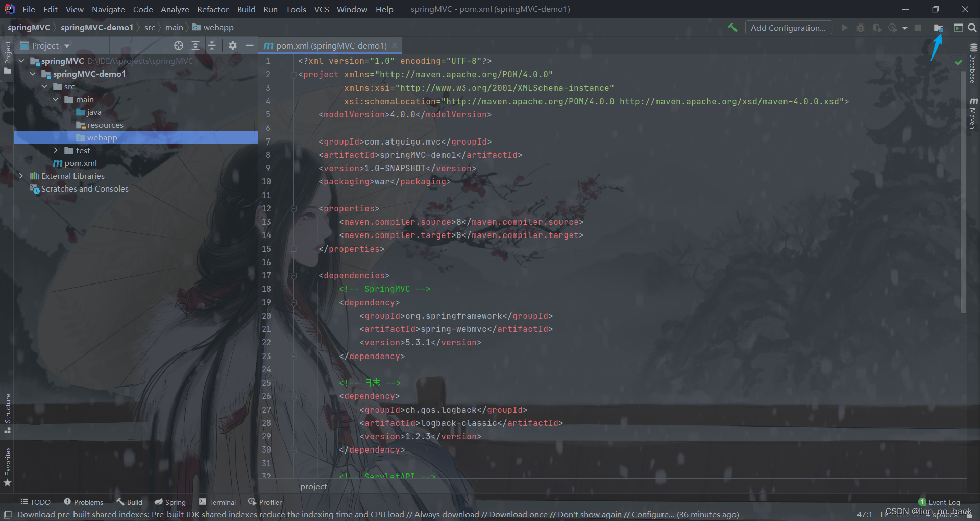This screenshot has width=980, height=521.
Task: Open the Maven tool window
Action: [973, 113]
